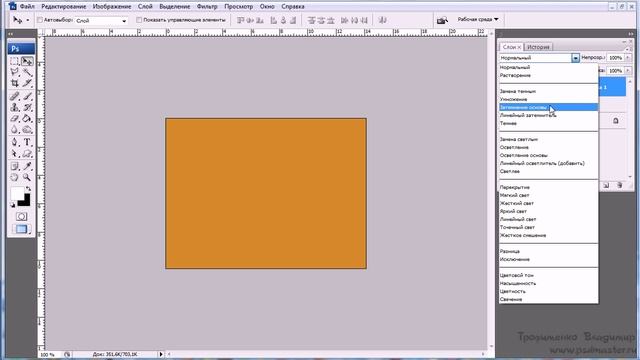Select the Notes tool

(15, 166)
